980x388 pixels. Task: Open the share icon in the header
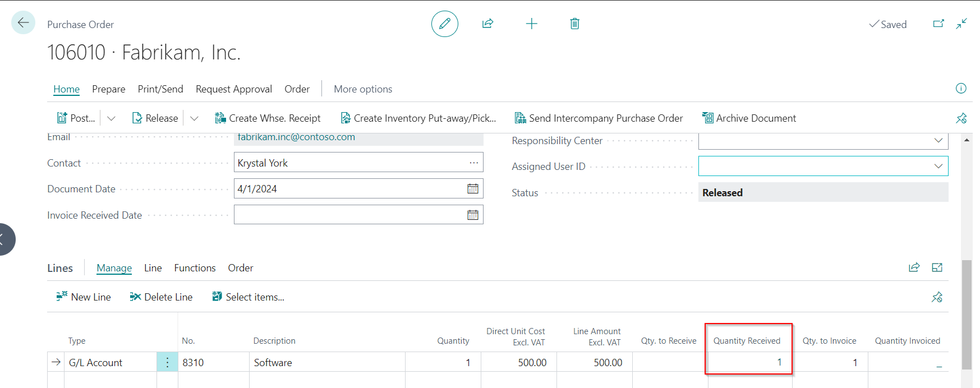tap(487, 24)
